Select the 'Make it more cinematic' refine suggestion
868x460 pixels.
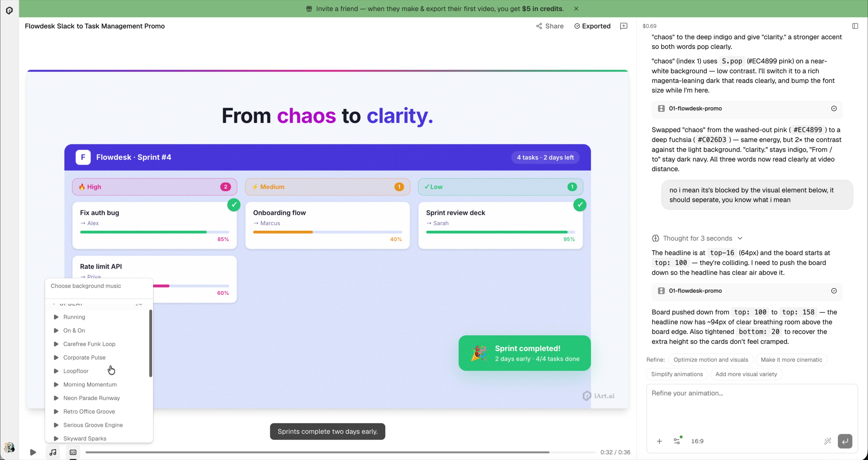(x=791, y=360)
